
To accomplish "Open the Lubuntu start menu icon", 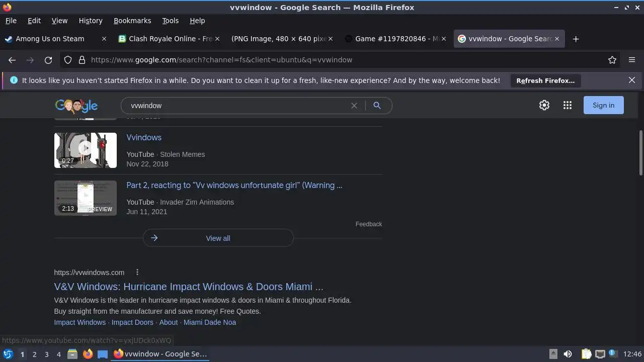I will pyautogui.click(x=8, y=354).
